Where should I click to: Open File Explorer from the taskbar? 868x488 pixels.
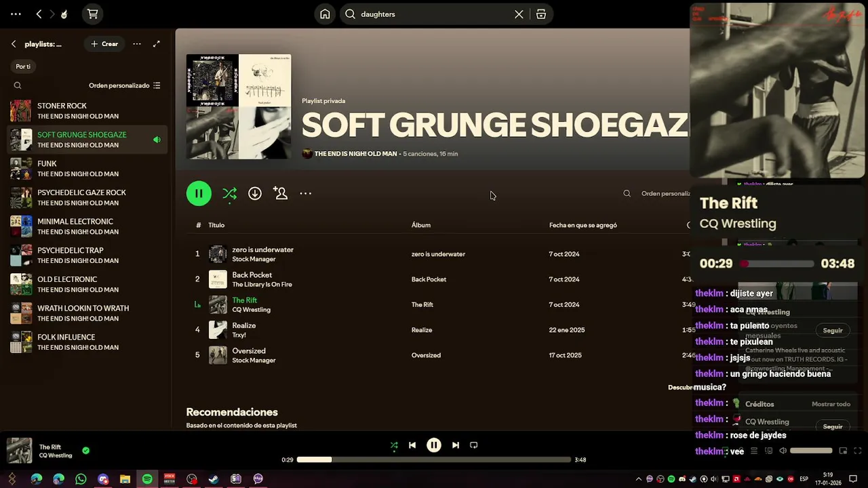[x=125, y=479]
